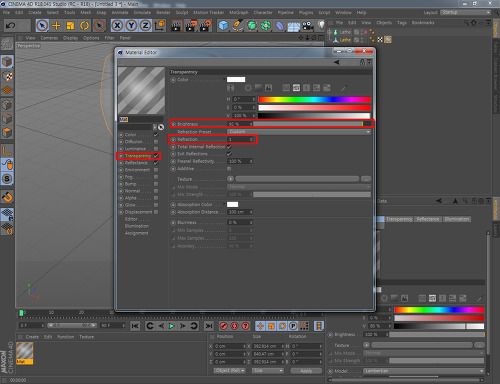The width and height of the screenshot is (500, 384).
Task: Open the viewport Cameras menu
Action: (x=49, y=38)
